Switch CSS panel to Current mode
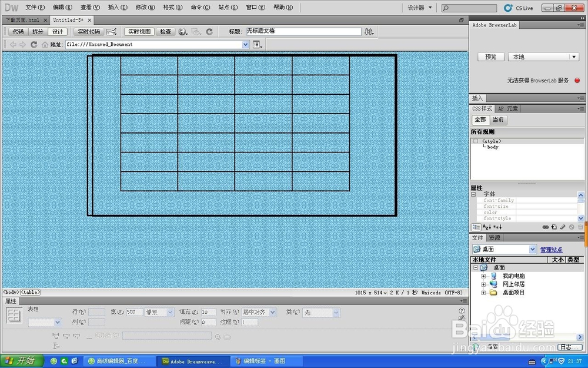Viewport: 588px width, 368px height. pos(498,120)
